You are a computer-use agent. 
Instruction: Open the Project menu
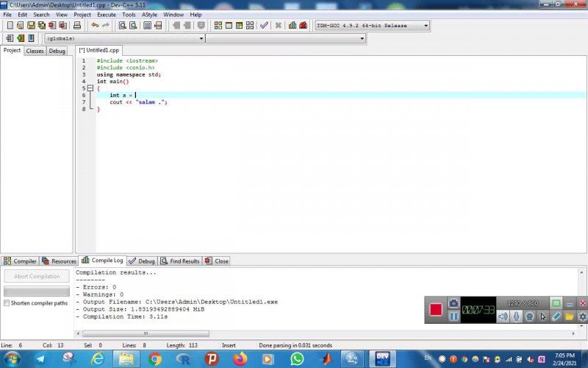click(82, 15)
